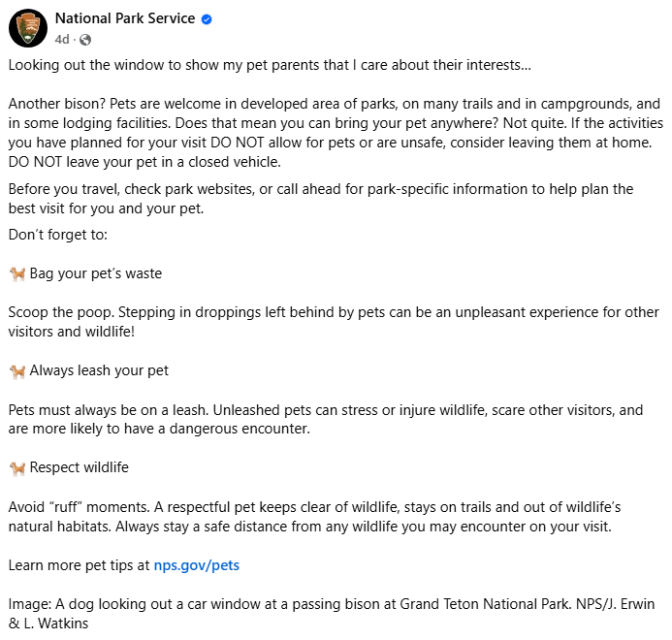Click the opening "Looking out the window" sentence
This screenshot has width=672, height=640.
[x=270, y=66]
